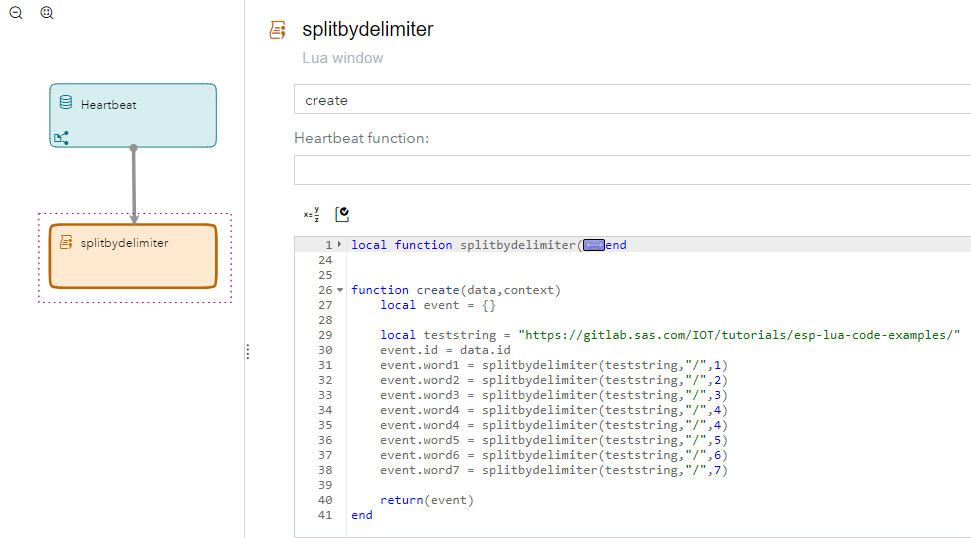Expand the folded code at line 1

pos(341,245)
